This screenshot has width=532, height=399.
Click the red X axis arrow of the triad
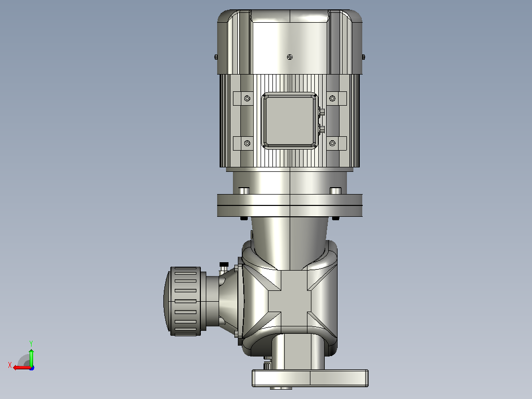pyautogui.click(x=22, y=368)
